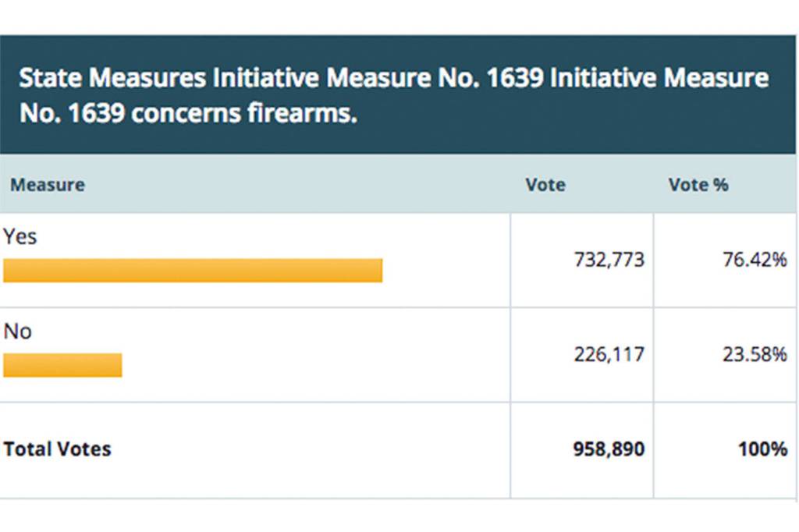Select the Measure column header

48,185
